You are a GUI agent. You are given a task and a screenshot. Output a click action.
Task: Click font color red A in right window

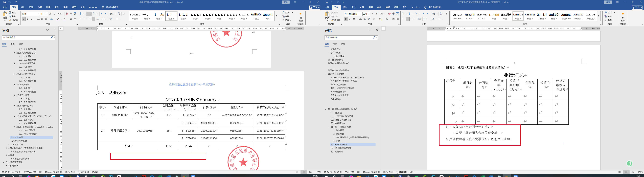click(387, 19)
